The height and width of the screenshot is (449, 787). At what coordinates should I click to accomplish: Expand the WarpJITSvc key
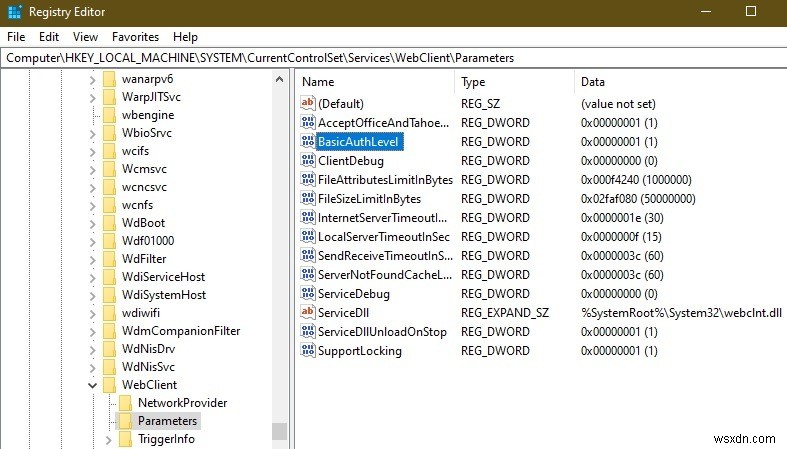[x=92, y=98]
